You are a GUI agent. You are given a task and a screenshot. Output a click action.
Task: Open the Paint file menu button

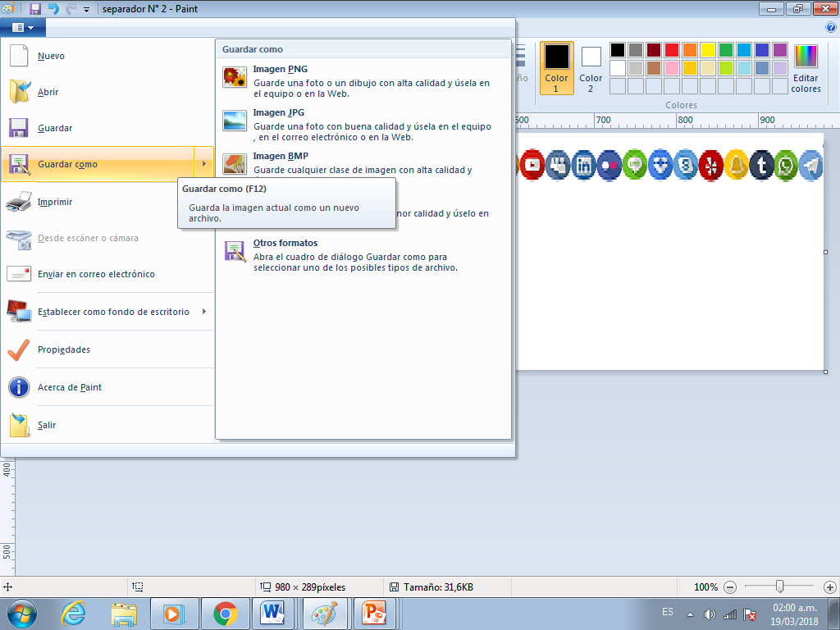(x=22, y=27)
